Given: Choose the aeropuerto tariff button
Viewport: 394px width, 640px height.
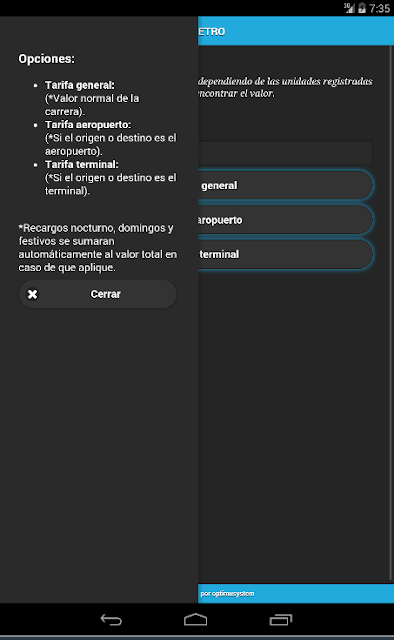Looking at the screenshot, I should [285, 220].
